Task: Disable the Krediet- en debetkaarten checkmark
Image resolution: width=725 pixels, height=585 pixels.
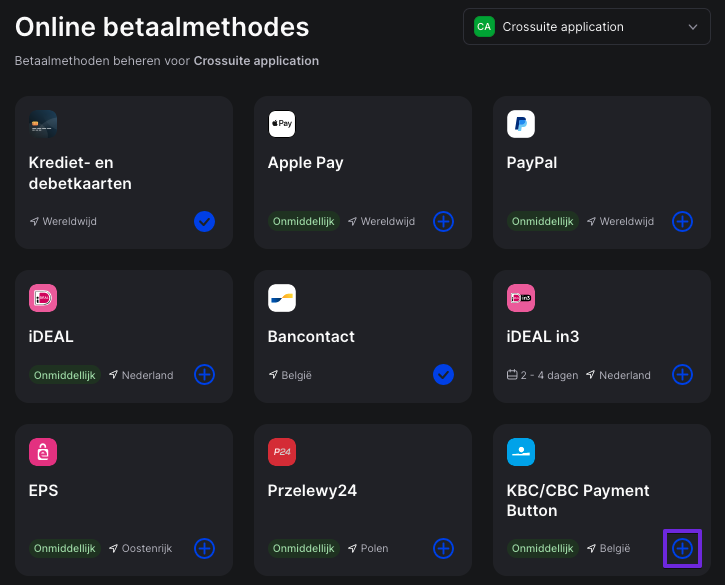Action: pyautogui.click(x=204, y=222)
